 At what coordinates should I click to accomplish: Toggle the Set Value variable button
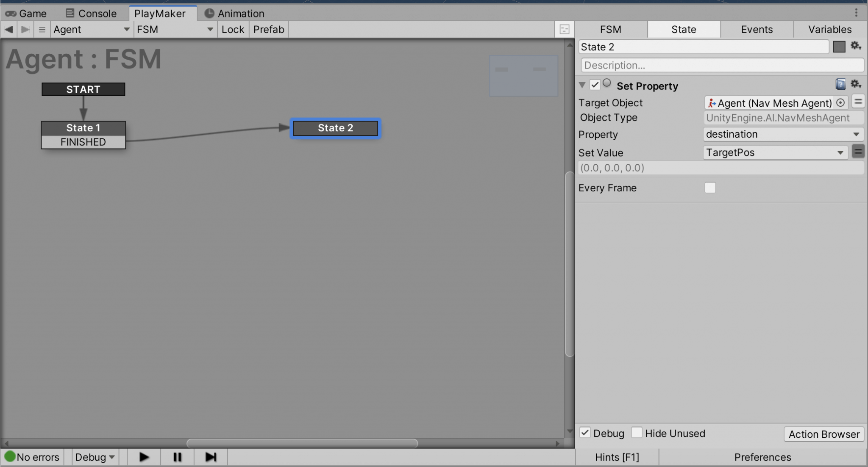coord(858,152)
